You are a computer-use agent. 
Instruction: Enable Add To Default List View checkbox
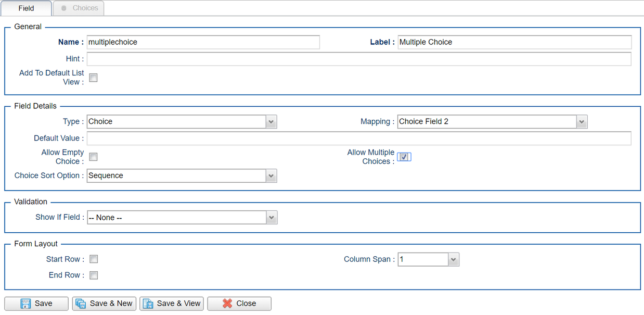[94, 78]
